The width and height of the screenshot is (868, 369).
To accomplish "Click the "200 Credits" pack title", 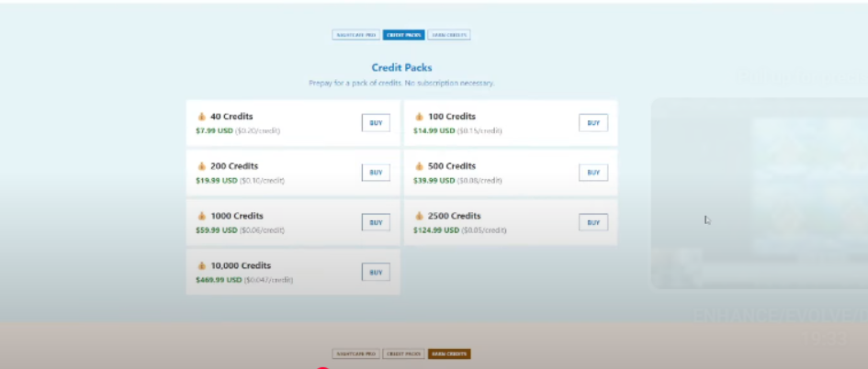I will [x=234, y=166].
